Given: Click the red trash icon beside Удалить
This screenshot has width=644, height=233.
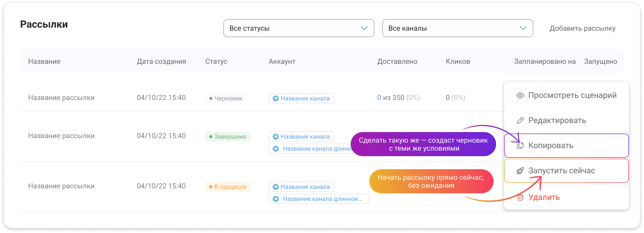Looking at the screenshot, I should coord(520,197).
